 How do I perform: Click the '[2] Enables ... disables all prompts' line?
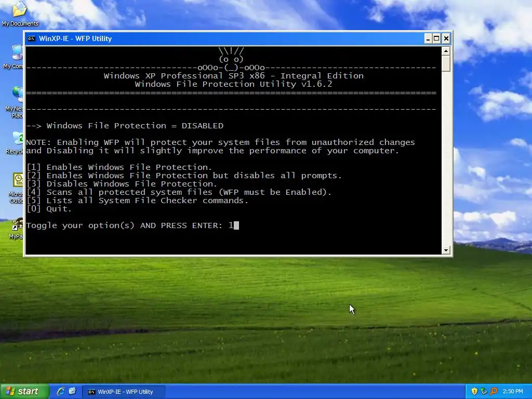tap(184, 176)
